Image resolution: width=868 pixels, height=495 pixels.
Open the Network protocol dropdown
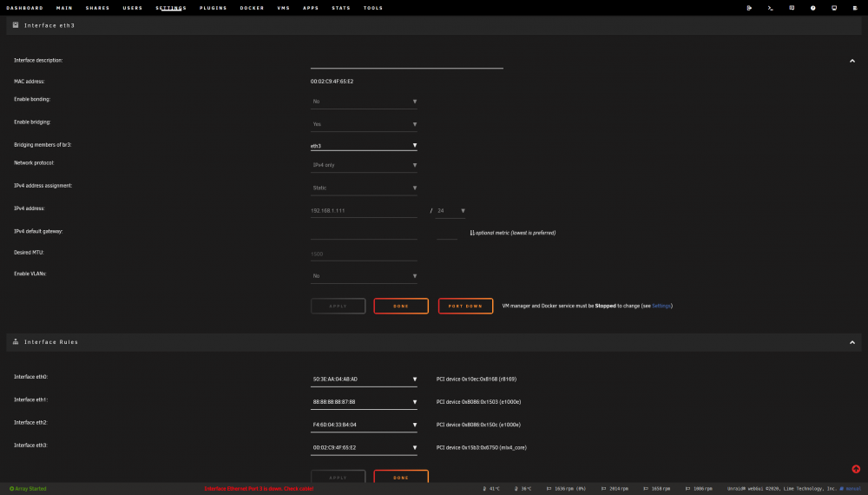pyautogui.click(x=364, y=166)
